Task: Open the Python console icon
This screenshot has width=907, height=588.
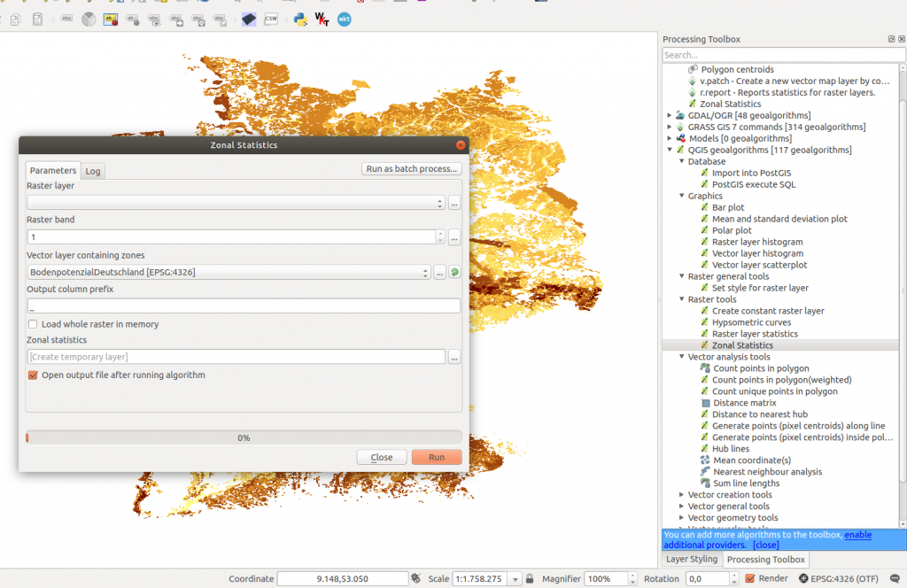Action: click(x=300, y=19)
